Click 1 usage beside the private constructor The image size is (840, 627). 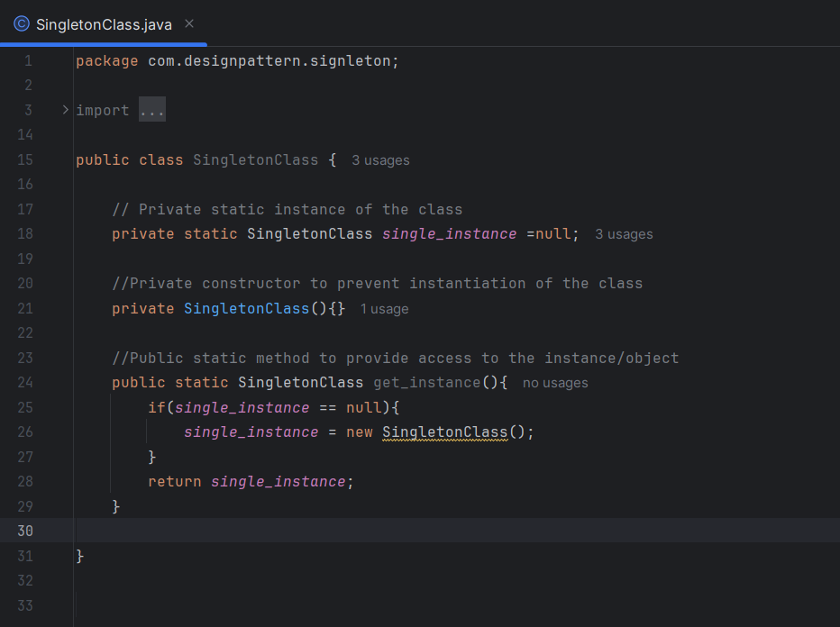pyautogui.click(x=384, y=308)
